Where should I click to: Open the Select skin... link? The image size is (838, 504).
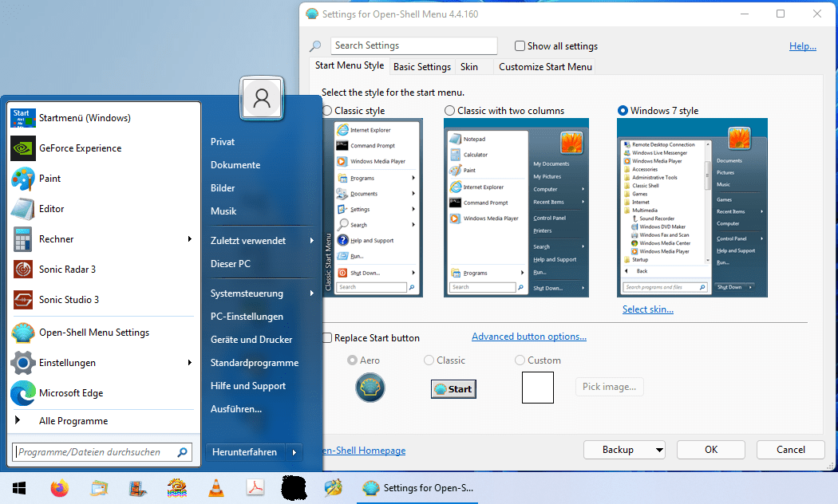(x=648, y=309)
